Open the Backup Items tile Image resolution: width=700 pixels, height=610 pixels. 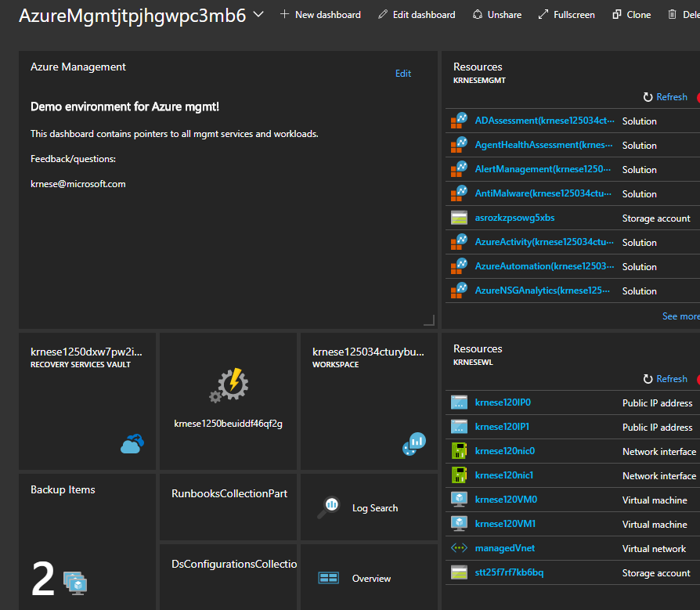click(87, 542)
